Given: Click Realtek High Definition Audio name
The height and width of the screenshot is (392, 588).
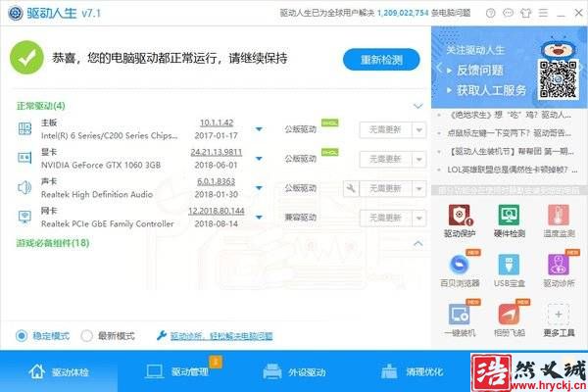Looking at the screenshot, I should (x=97, y=194).
